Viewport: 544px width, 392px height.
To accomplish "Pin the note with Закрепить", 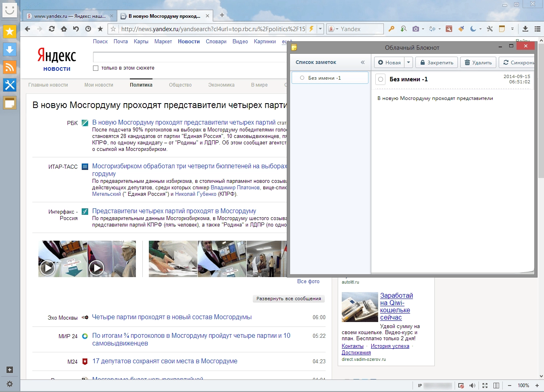I will click(437, 62).
